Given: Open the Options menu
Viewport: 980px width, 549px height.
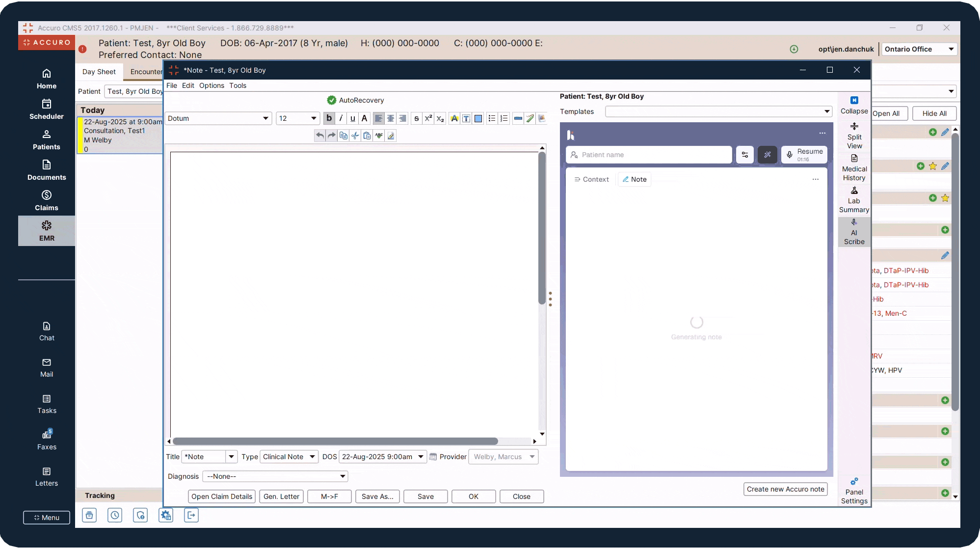Looking at the screenshot, I should [x=212, y=85].
